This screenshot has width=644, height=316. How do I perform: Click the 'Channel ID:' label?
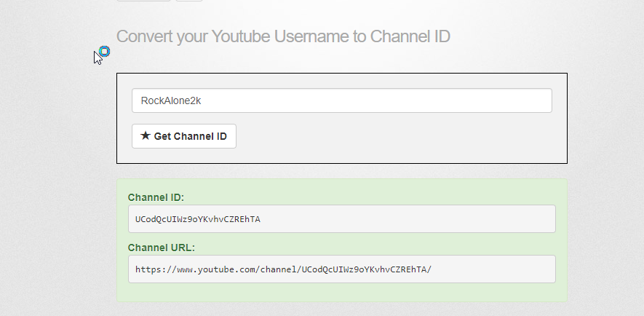click(156, 197)
